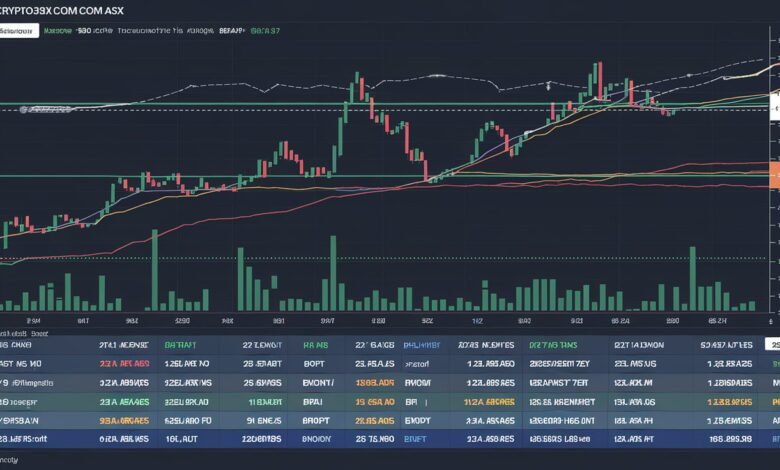
Task: Click the CRYPTO39X COM COM ASX title
Action: pyautogui.click(x=62, y=10)
